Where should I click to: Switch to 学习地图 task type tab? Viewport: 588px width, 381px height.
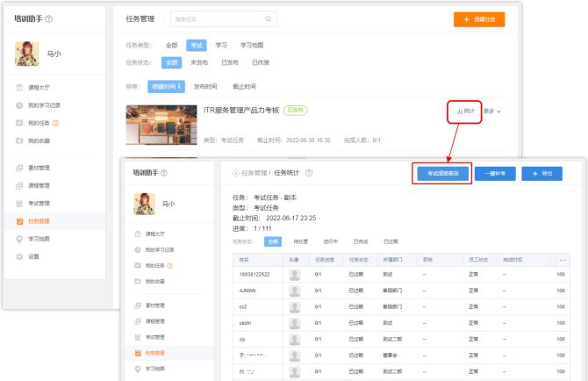coord(252,44)
